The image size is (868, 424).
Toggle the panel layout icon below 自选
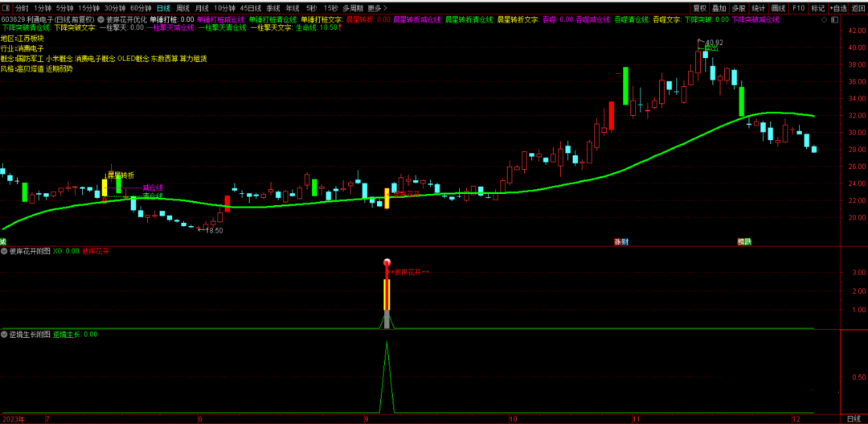pyautogui.click(x=833, y=19)
